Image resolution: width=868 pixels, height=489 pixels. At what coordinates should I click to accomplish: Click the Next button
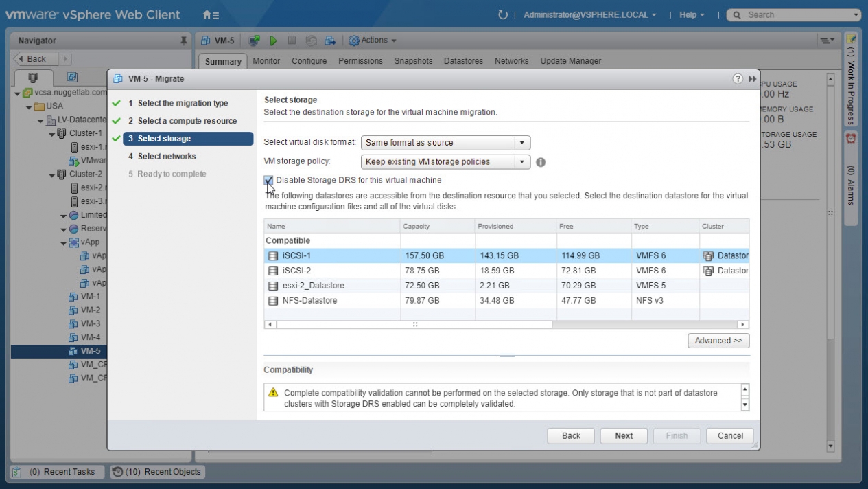click(623, 435)
